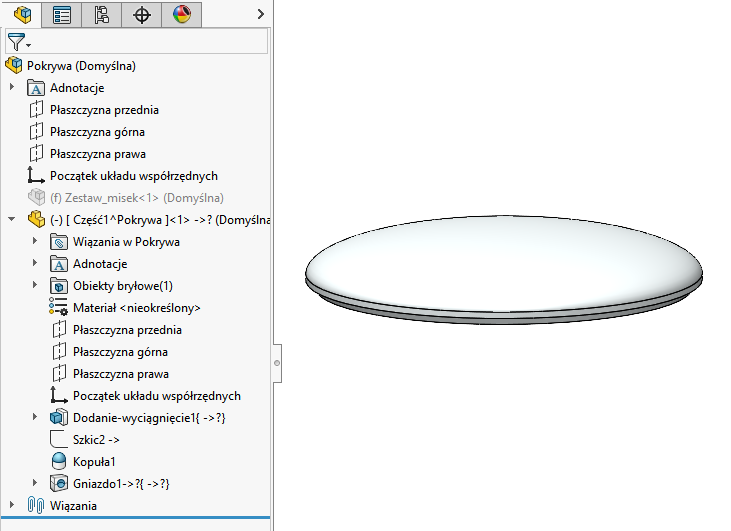Viewport: 731px width, 531px height.
Task: Click the filter funnel dropdown
Action: point(19,42)
